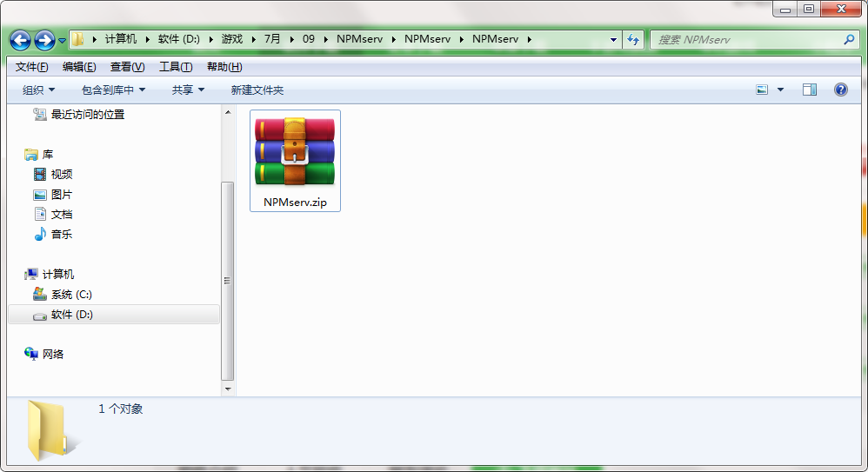Open 图片 library
Image resolution: width=868 pixels, height=472 pixels.
click(62, 195)
